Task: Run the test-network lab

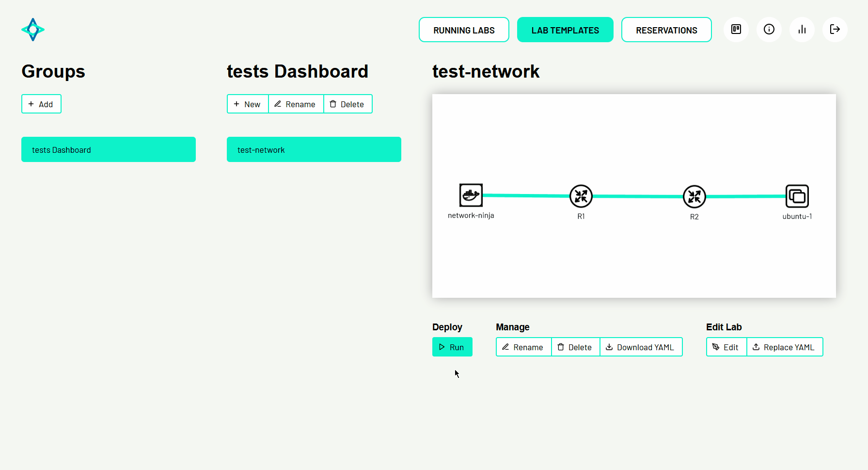Action: pos(452,347)
